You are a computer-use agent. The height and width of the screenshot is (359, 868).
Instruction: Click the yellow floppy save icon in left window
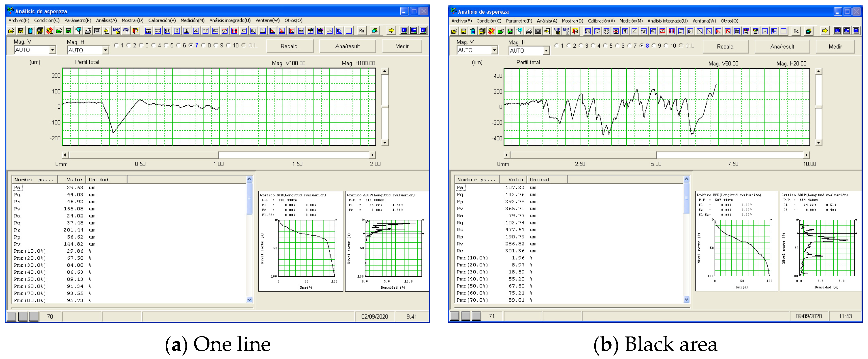coord(21,31)
